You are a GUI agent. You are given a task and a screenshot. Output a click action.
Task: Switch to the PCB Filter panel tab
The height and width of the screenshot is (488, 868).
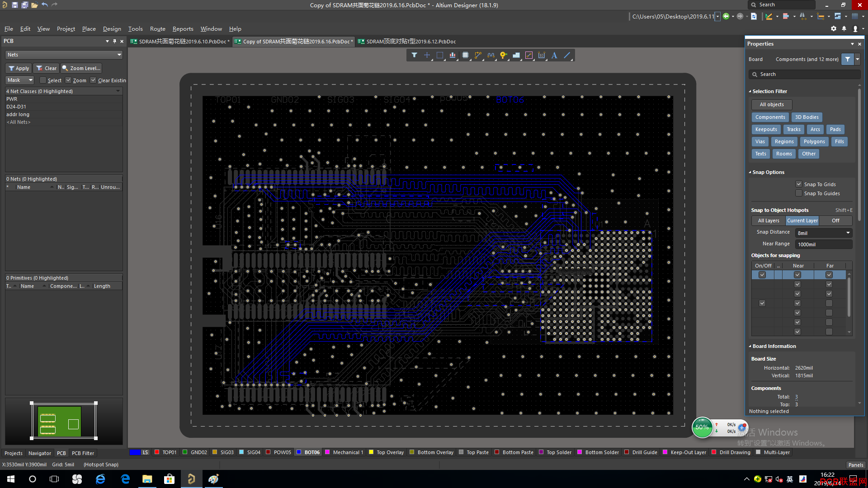click(83, 453)
